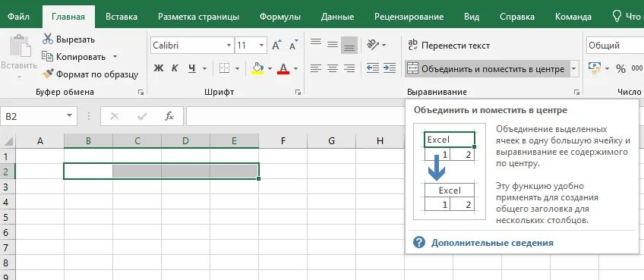Screen dimensions: 644x280
Task: Open the Merge & Center dropdown arrow
Action: tap(574, 68)
